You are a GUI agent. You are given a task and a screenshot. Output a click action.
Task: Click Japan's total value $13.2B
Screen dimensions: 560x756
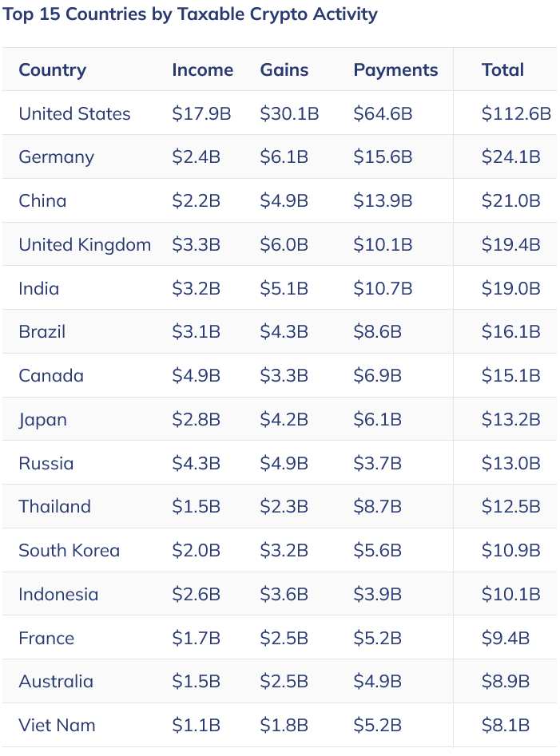click(510, 419)
